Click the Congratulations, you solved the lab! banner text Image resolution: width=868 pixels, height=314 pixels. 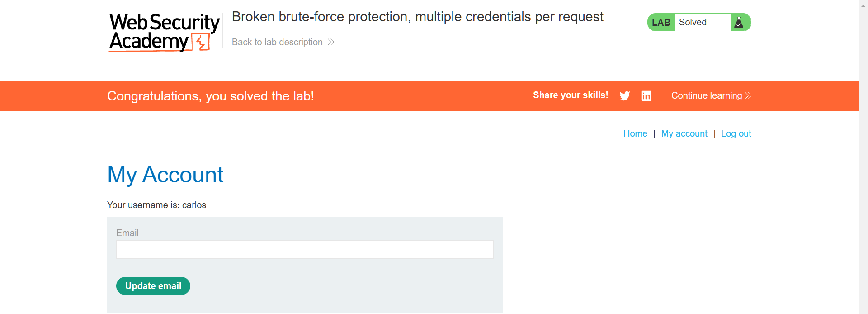210,96
